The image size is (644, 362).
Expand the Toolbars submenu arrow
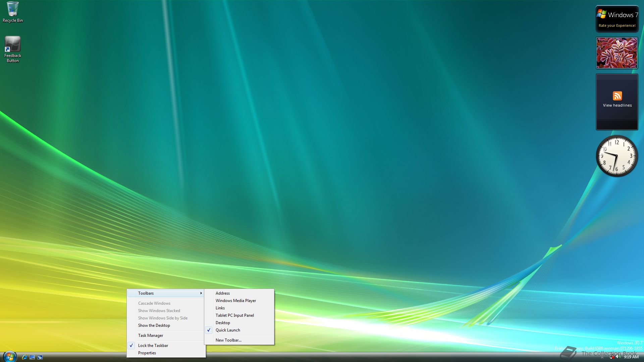click(201, 293)
